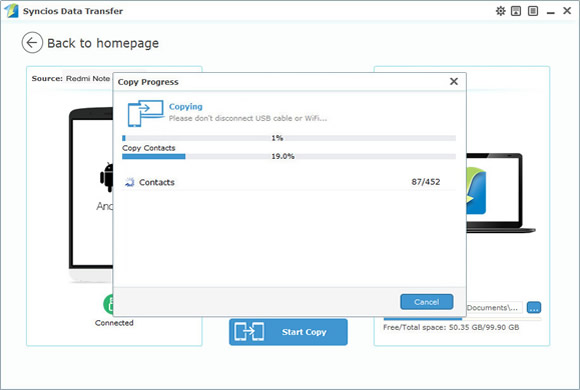Click the Copying devices transfer icon
This screenshot has width=580, height=390.
[146, 113]
